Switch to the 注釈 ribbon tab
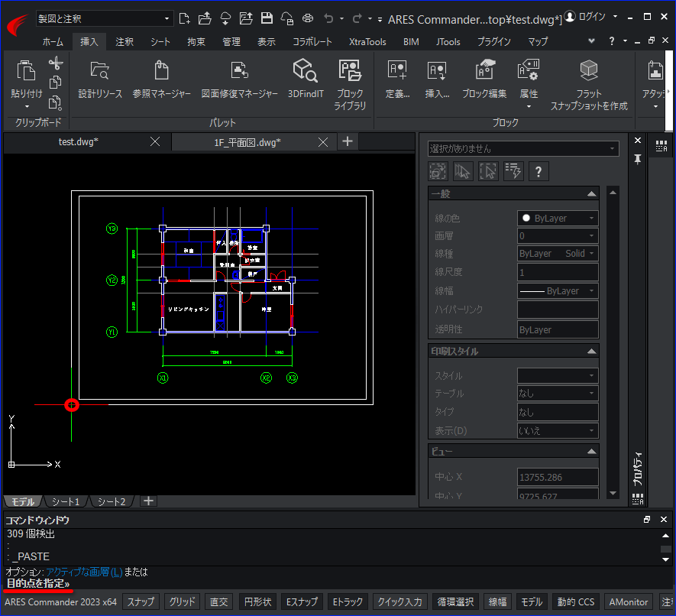 tap(125, 42)
